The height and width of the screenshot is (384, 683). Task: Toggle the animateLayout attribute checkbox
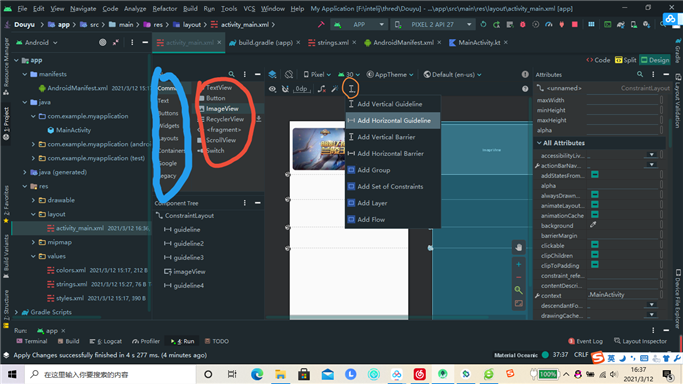pos(595,205)
